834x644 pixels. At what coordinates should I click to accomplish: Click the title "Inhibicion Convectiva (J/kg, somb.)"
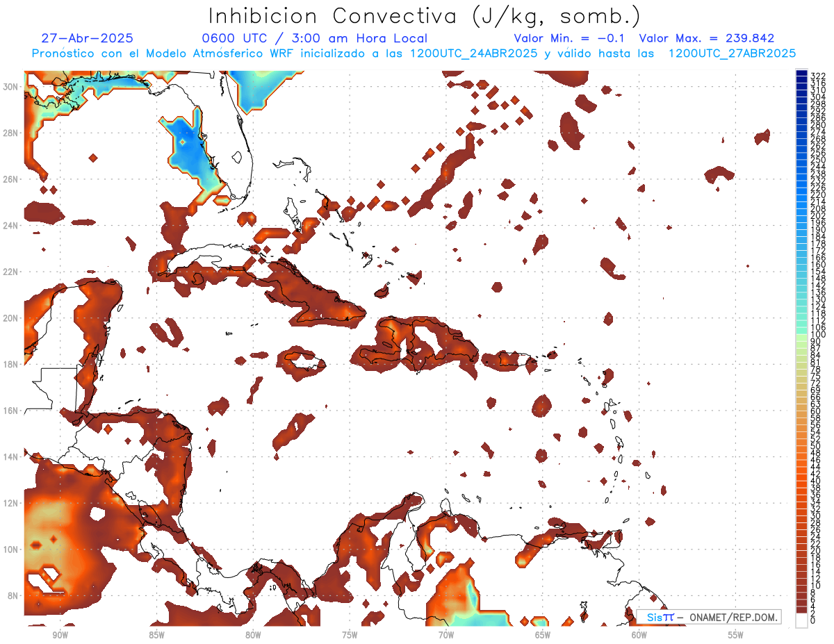click(424, 17)
